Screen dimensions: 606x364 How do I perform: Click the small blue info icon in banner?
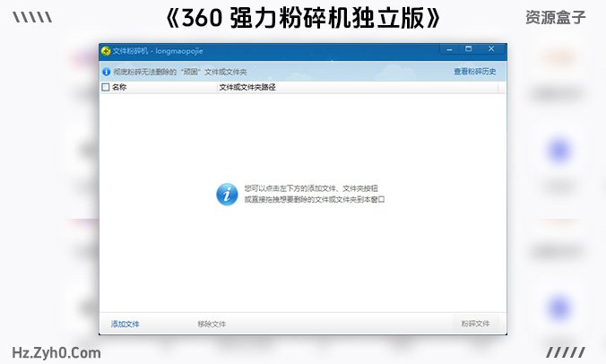point(107,72)
